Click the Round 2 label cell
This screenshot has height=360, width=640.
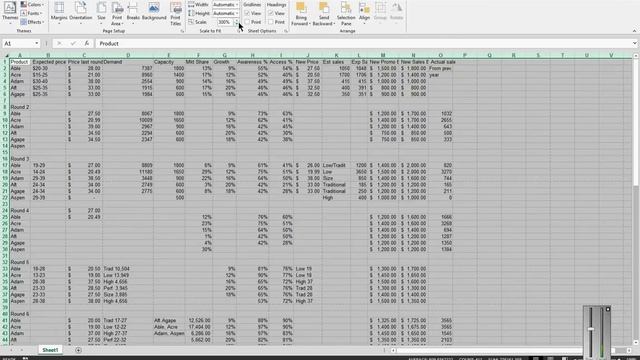click(20, 107)
